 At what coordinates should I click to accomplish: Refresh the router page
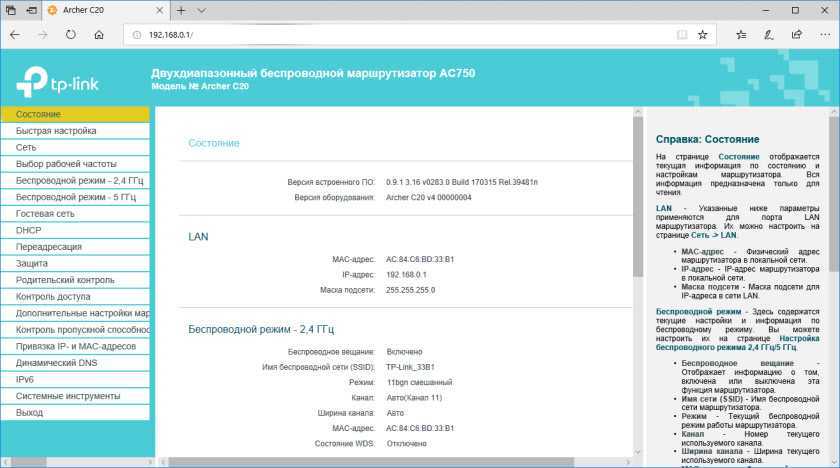70,34
